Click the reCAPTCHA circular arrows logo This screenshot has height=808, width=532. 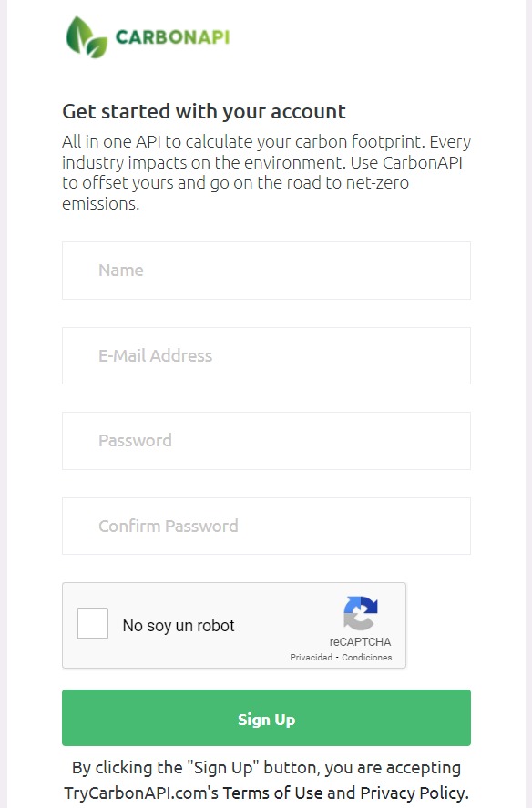tap(361, 613)
